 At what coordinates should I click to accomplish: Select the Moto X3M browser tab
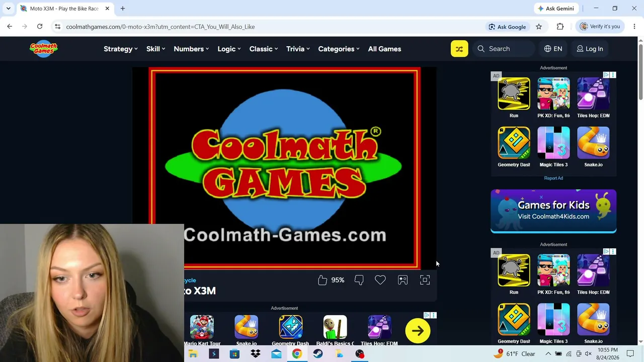coord(64,9)
